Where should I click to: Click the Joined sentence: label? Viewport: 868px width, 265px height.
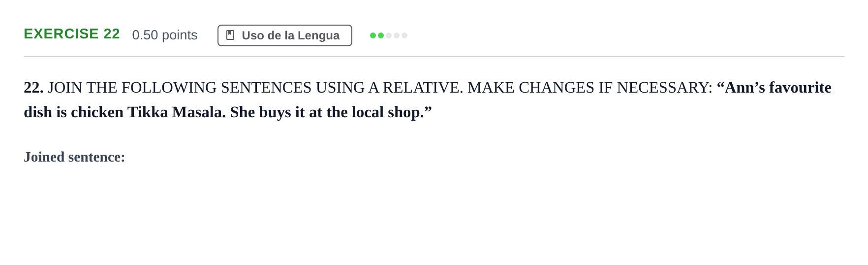click(74, 157)
